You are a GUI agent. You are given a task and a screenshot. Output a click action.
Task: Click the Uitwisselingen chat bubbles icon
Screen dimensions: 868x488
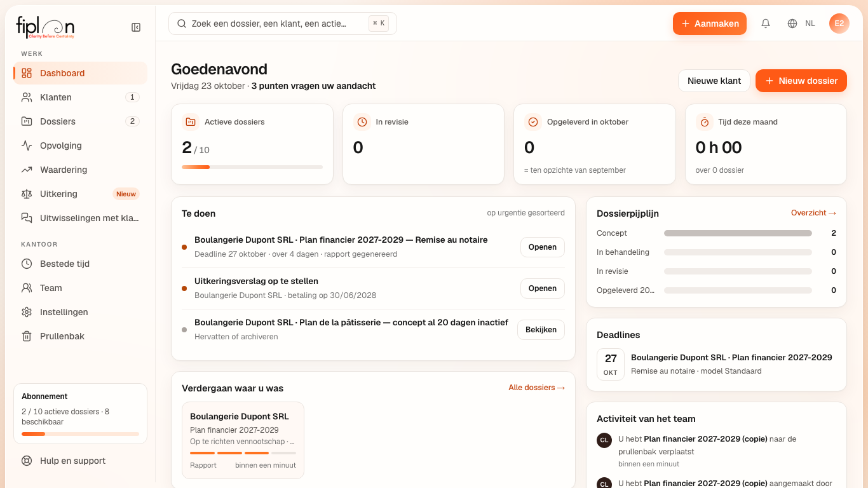27,218
